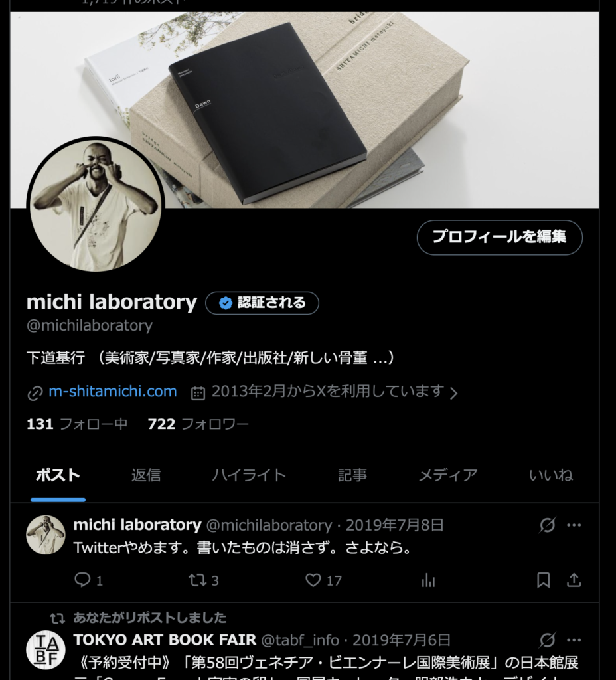View analytics bar icon on first post

[428, 580]
